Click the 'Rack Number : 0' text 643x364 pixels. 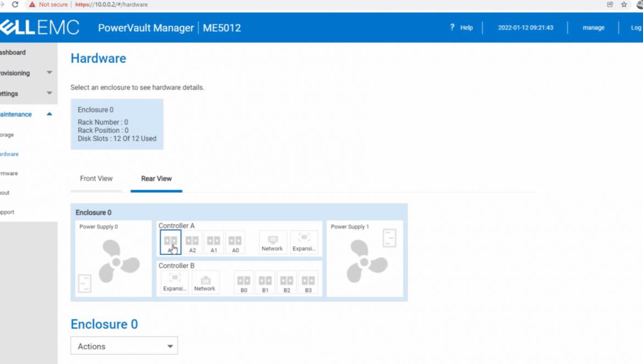(x=103, y=122)
